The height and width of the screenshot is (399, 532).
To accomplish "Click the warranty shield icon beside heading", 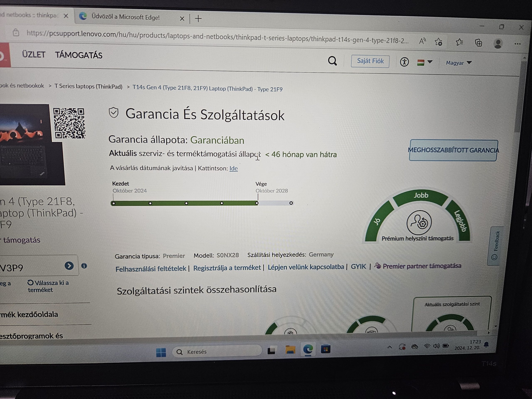I will point(113,113).
